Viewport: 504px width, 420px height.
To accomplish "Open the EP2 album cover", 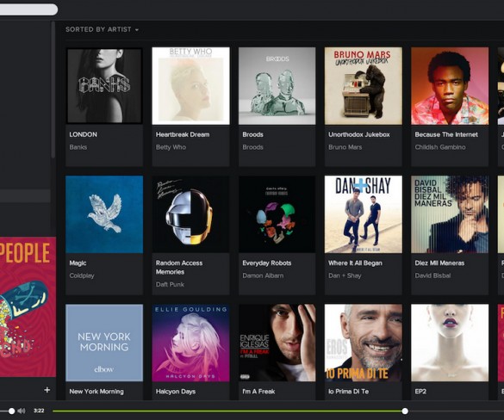I will point(450,343).
